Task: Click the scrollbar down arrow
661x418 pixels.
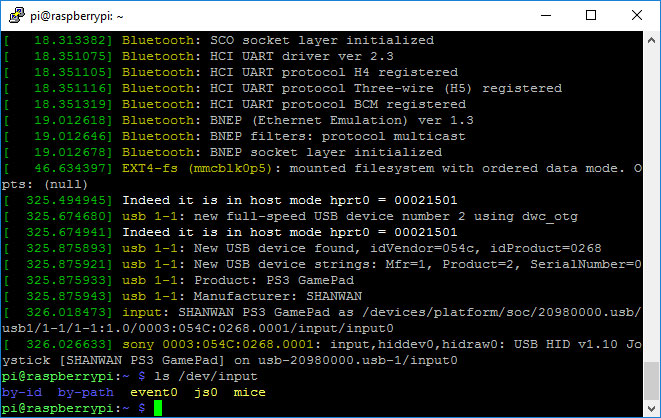Action: tap(651, 409)
